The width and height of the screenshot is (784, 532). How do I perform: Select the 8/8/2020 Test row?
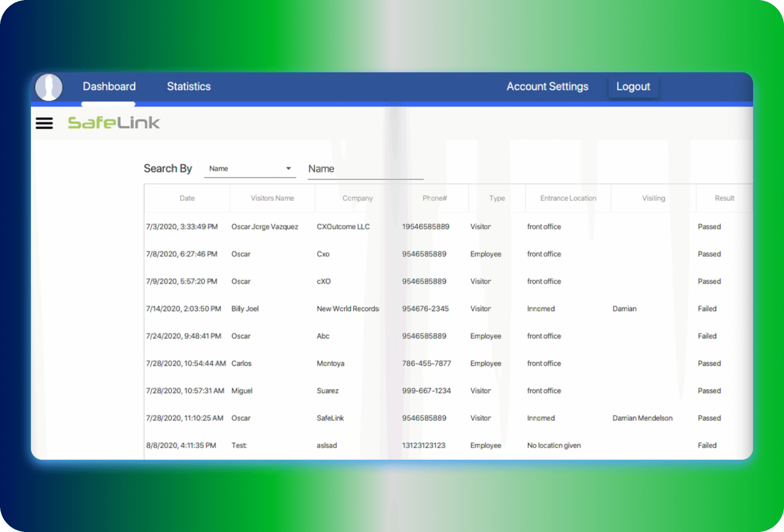(x=239, y=446)
